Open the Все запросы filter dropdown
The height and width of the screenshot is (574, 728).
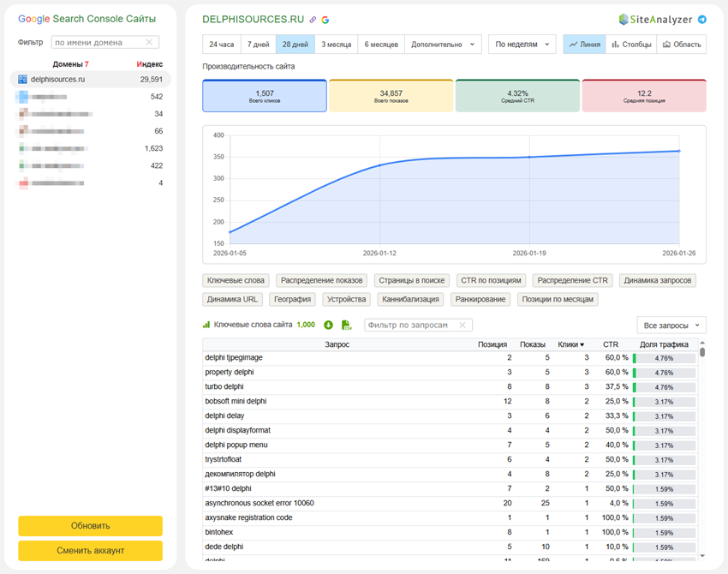(x=671, y=326)
